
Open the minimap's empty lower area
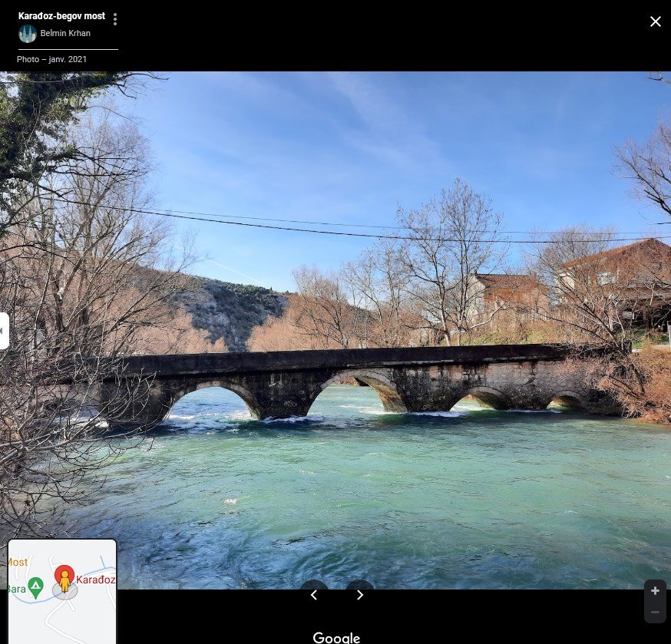pyautogui.click(x=84, y=622)
